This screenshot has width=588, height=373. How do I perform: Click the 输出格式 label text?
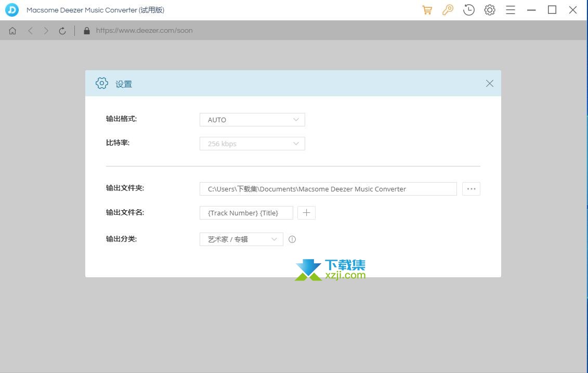pyautogui.click(x=121, y=119)
